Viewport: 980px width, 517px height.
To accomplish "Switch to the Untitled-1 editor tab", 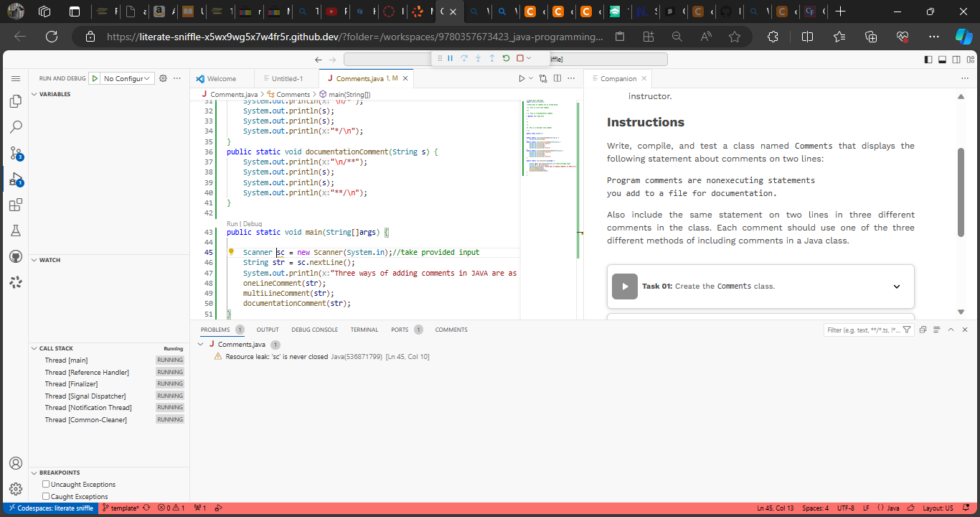I will click(286, 78).
